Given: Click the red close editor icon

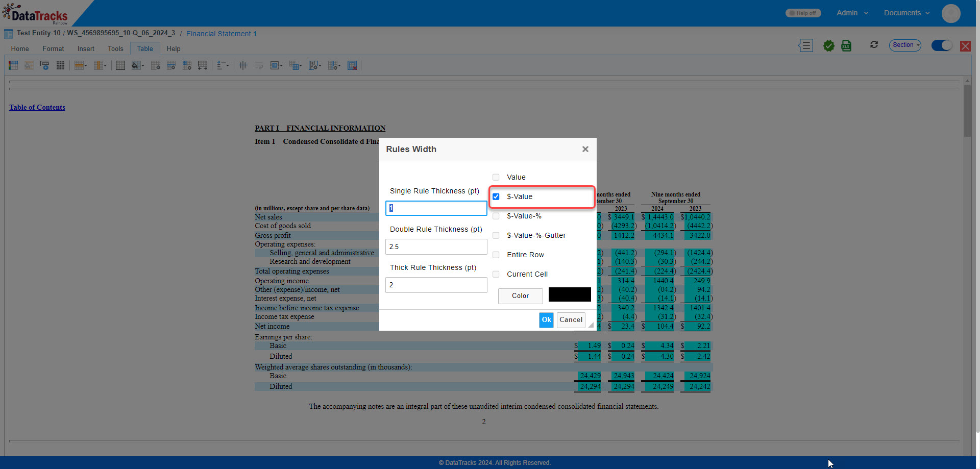Looking at the screenshot, I should [965, 46].
